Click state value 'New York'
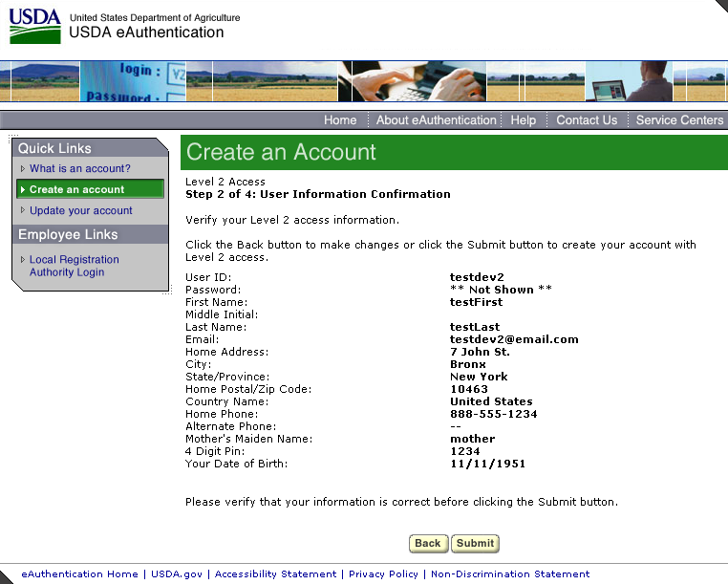728x584 pixels. [x=479, y=377]
